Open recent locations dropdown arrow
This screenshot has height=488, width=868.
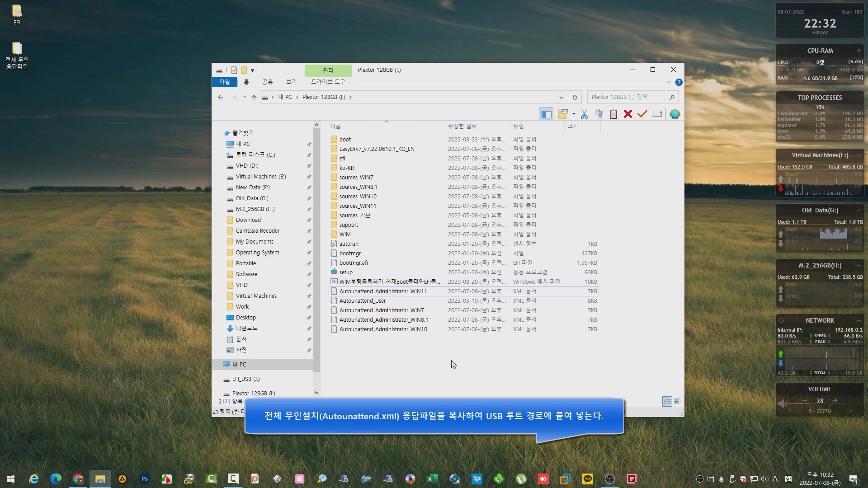[x=245, y=97]
